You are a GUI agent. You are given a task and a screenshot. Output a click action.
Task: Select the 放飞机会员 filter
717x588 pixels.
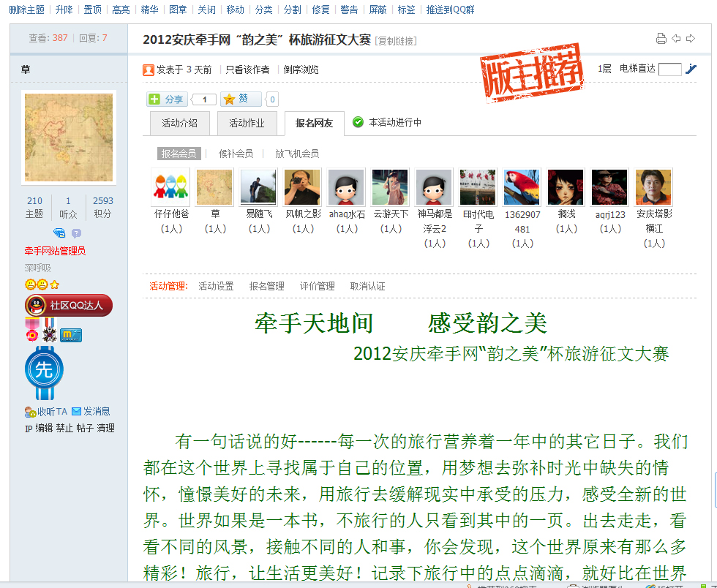point(297,154)
